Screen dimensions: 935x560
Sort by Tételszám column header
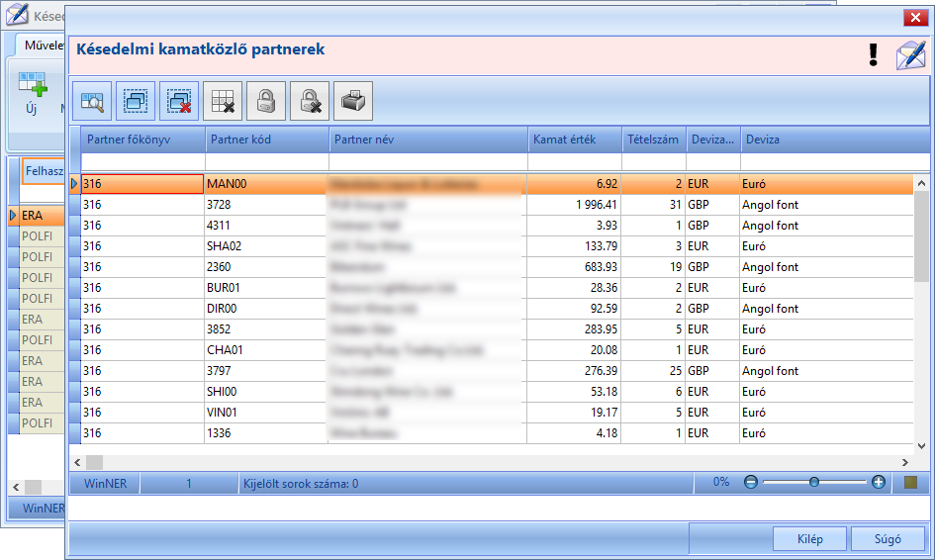pyautogui.click(x=654, y=140)
